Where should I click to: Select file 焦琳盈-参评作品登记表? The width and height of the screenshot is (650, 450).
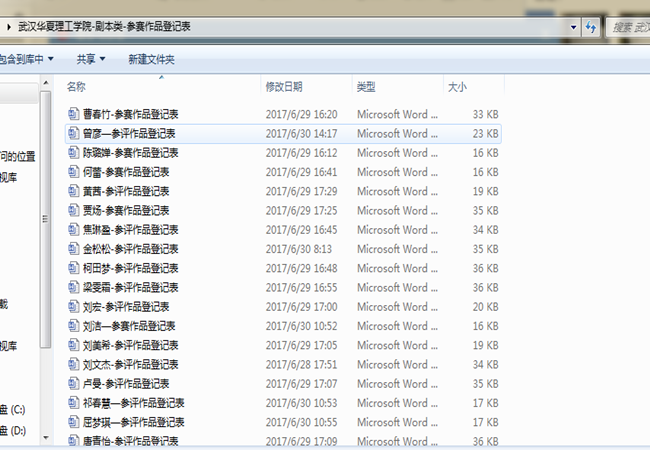pyautogui.click(x=130, y=230)
